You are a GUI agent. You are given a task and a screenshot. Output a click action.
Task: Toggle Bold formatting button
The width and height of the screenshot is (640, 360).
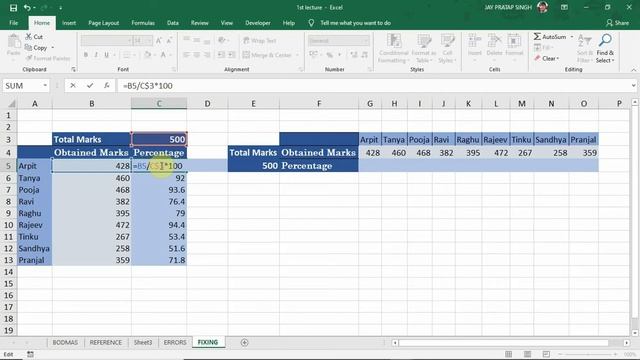[x=86, y=55]
